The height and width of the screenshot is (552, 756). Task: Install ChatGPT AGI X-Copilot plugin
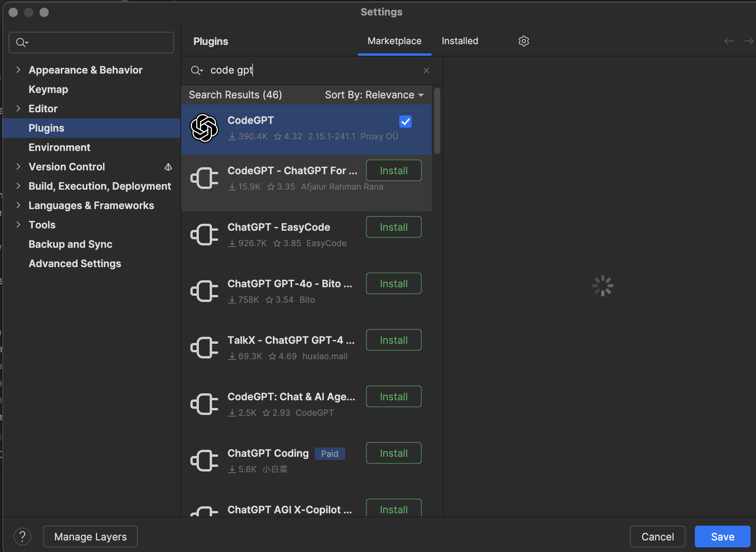click(393, 508)
